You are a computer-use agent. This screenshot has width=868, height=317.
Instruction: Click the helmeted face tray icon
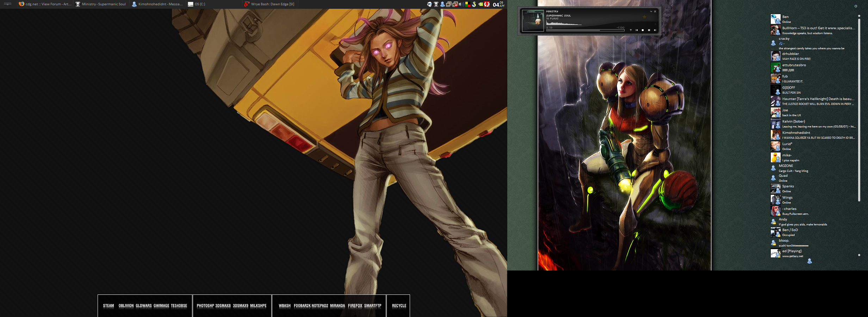click(x=429, y=4)
